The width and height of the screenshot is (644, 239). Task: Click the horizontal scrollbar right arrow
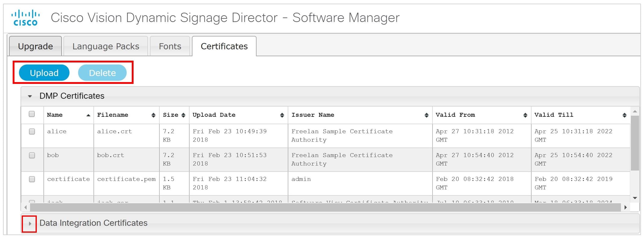(626, 207)
